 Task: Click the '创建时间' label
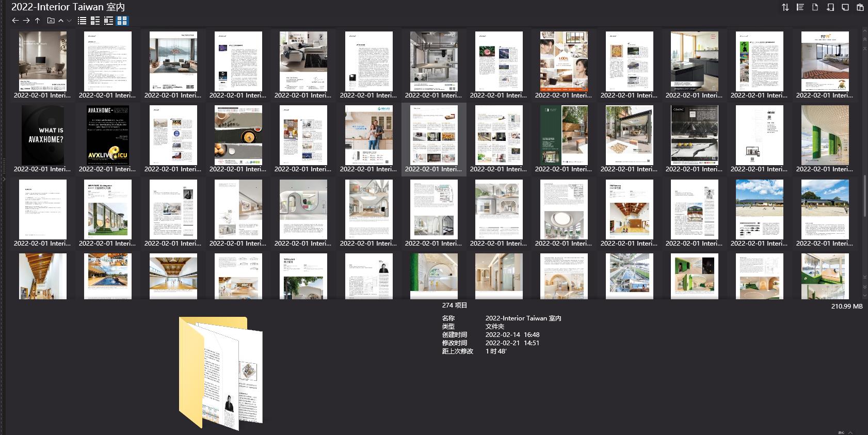(455, 335)
